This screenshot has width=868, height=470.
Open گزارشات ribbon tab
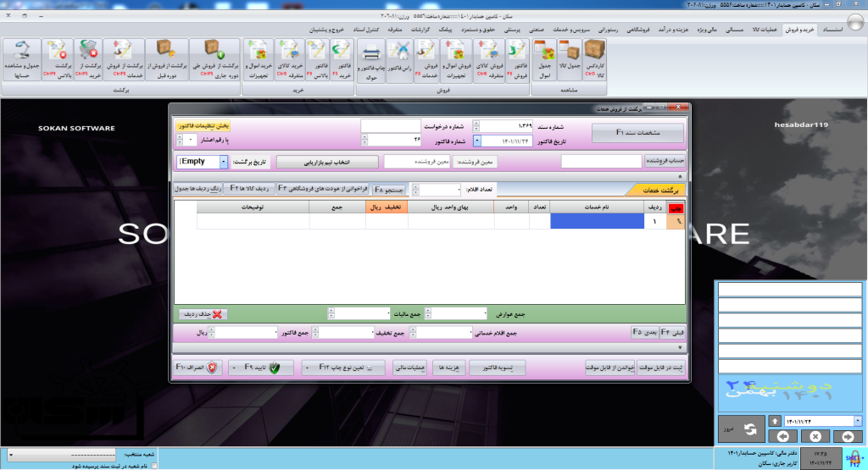tap(420, 30)
